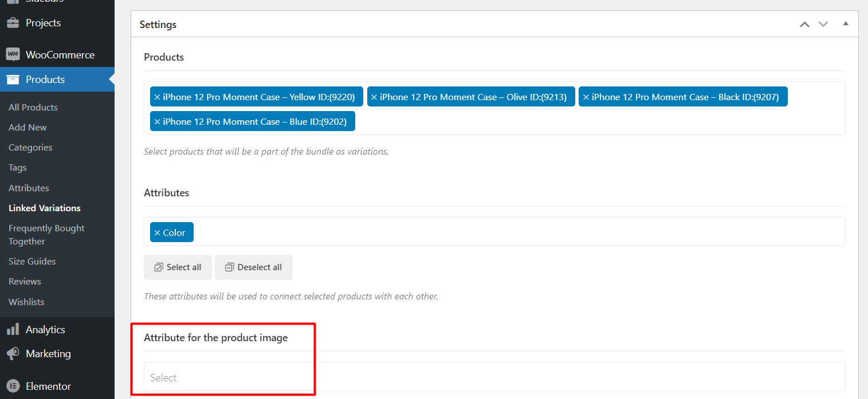Remove the Olive Moment Case product tag
The height and width of the screenshot is (399, 868).
[x=374, y=97]
